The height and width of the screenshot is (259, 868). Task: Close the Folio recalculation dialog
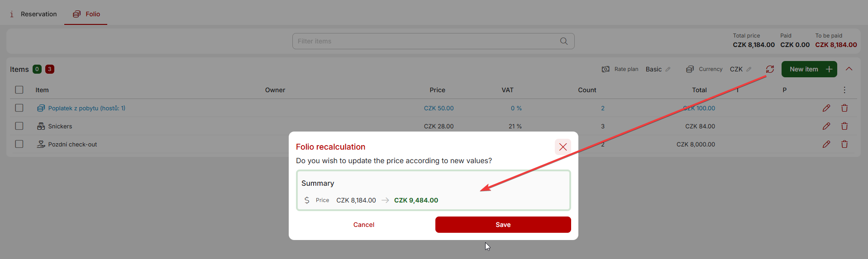[x=563, y=147]
